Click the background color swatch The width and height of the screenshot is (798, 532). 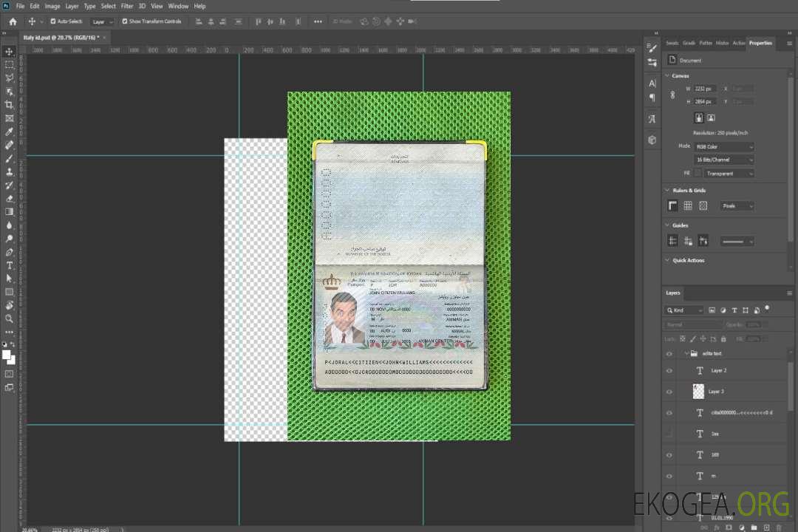click(13, 361)
